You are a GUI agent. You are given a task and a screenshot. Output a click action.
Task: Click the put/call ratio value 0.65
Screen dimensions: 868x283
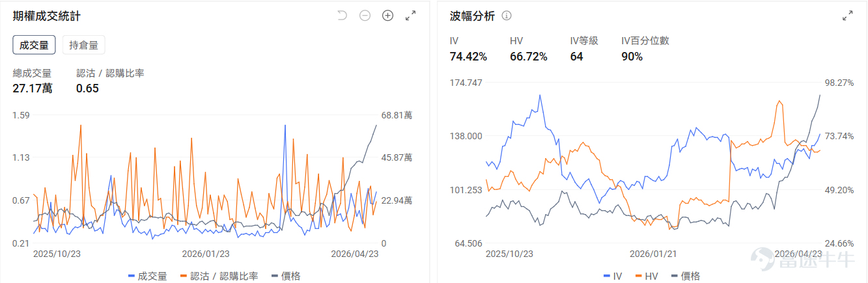point(87,88)
